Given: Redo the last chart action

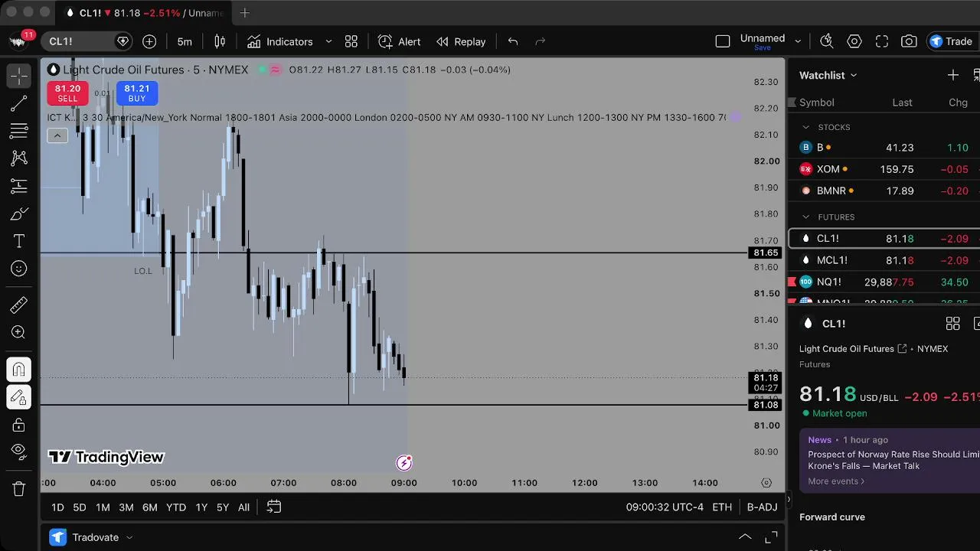Looking at the screenshot, I should point(541,41).
